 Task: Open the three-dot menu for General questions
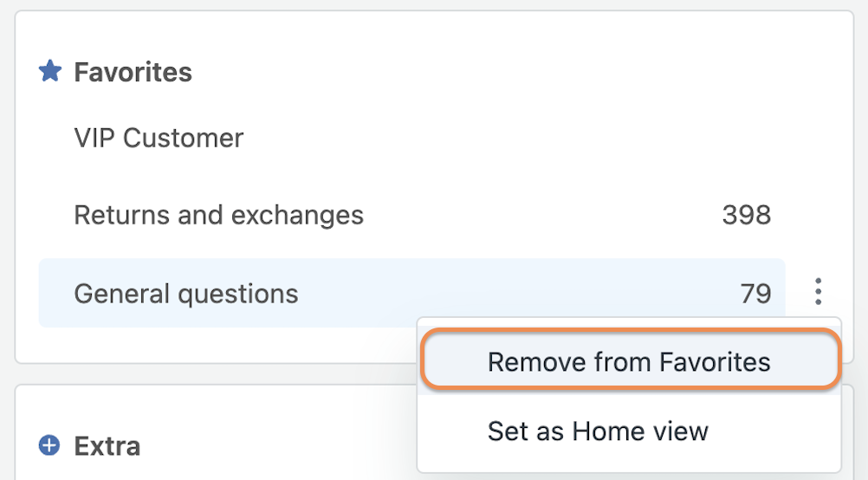click(x=818, y=291)
